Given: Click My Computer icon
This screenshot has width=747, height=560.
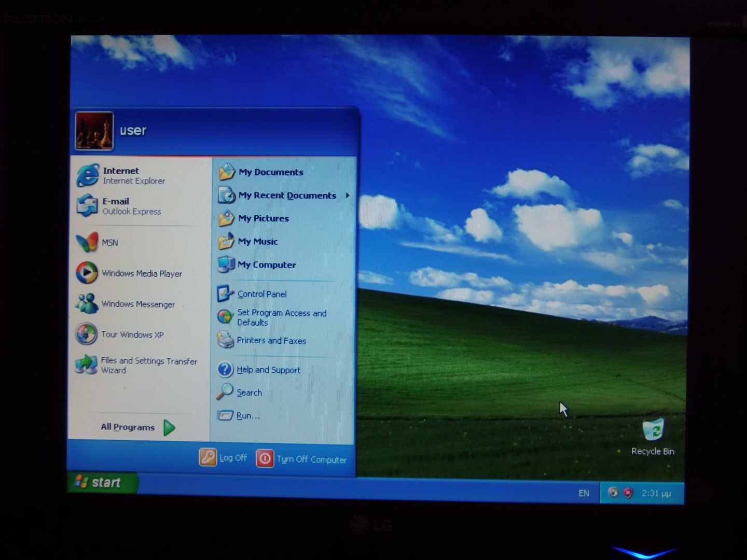Looking at the screenshot, I should pos(226,264).
